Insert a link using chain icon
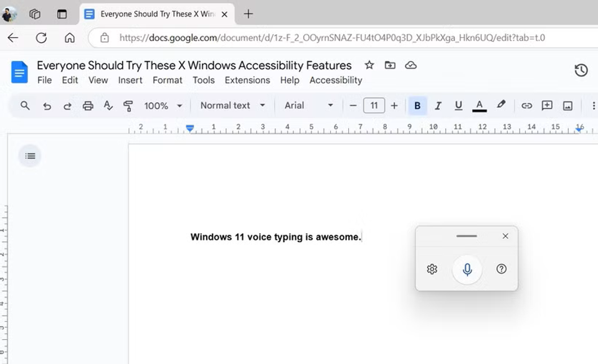Image resolution: width=598 pixels, height=364 pixels. click(527, 106)
